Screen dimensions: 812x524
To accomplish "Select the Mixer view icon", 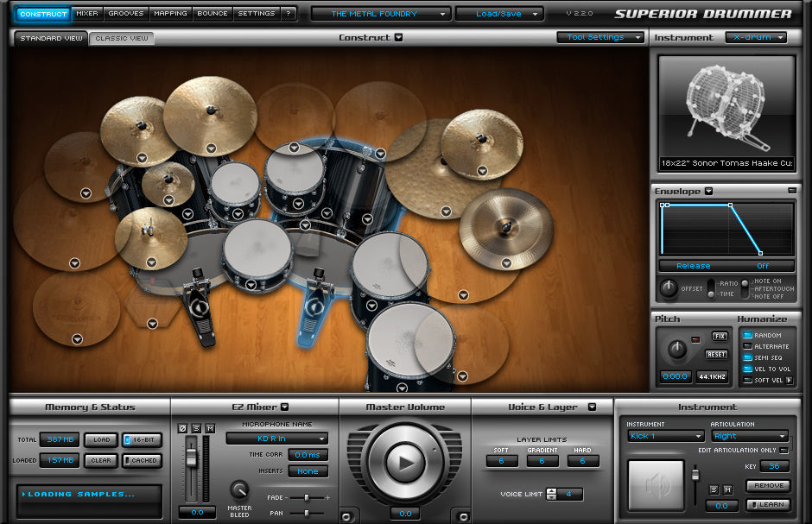I will (87, 13).
